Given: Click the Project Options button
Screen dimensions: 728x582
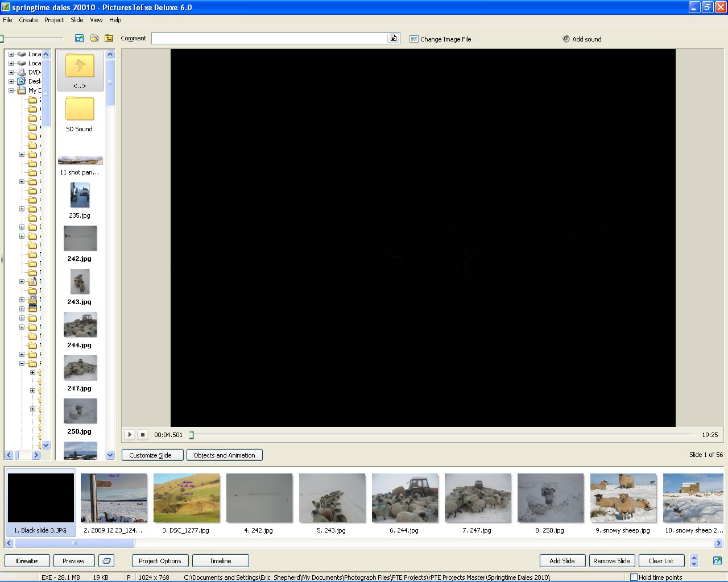Looking at the screenshot, I should click(160, 561).
